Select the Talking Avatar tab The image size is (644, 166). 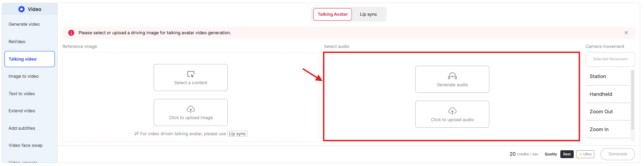tap(332, 14)
